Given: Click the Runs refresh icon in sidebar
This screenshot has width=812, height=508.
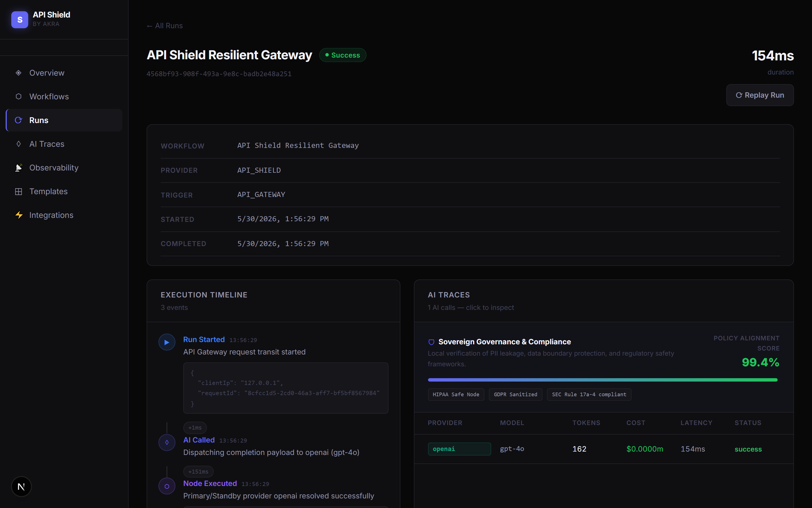Looking at the screenshot, I should click(x=18, y=120).
